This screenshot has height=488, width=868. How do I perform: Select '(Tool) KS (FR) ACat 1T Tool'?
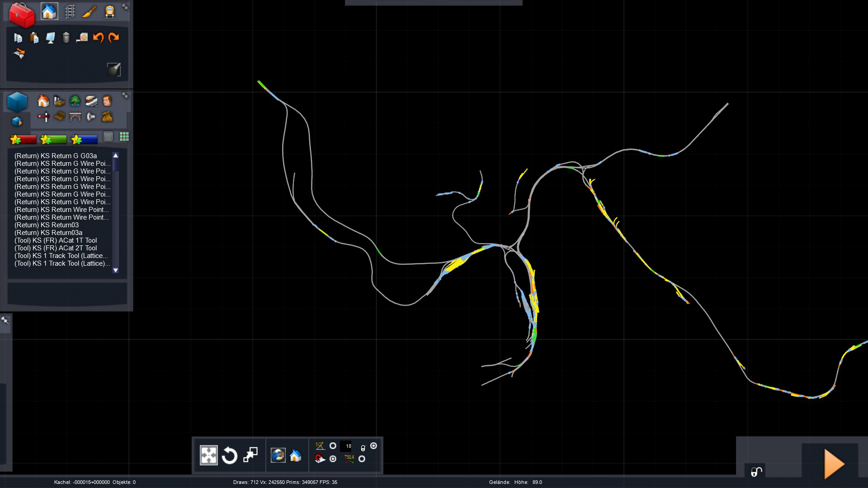click(56, 240)
